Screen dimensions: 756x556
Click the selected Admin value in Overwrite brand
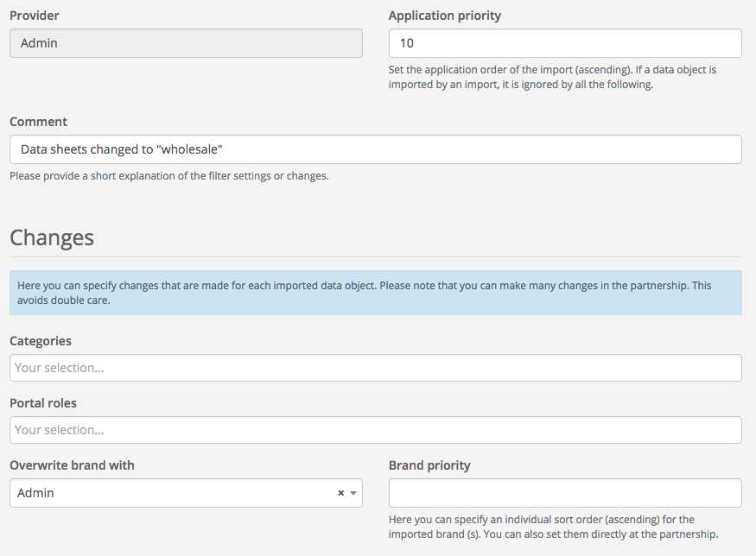[36, 493]
